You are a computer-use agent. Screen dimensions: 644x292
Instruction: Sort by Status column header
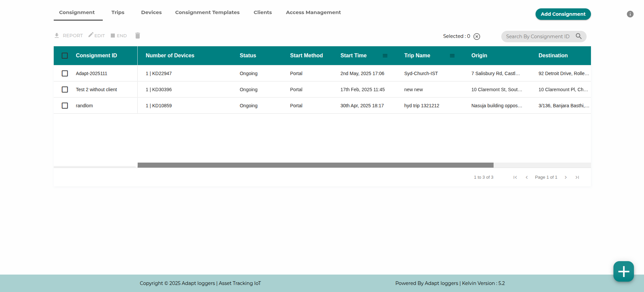pyautogui.click(x=248, y=56)
